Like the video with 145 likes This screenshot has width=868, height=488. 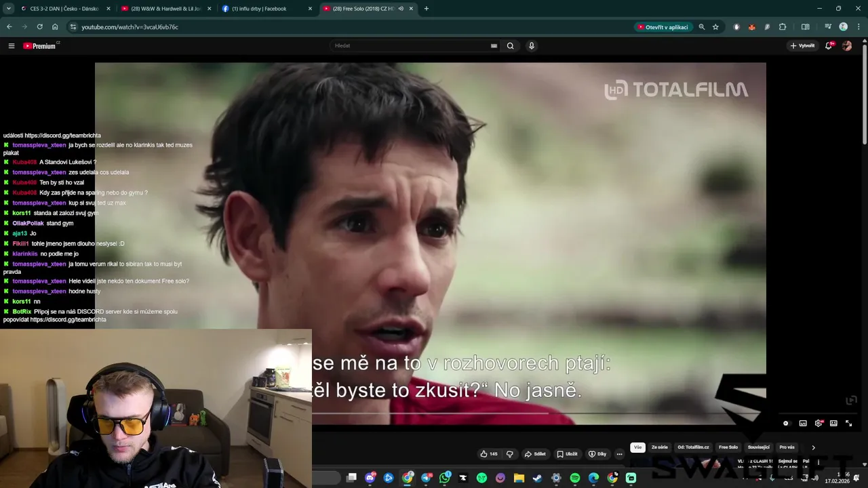(488, 454)
